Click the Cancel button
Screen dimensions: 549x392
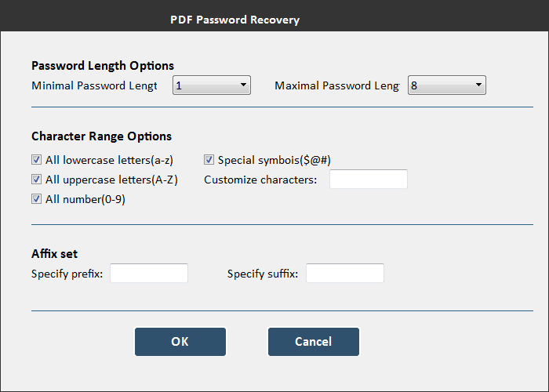point(314,342)
